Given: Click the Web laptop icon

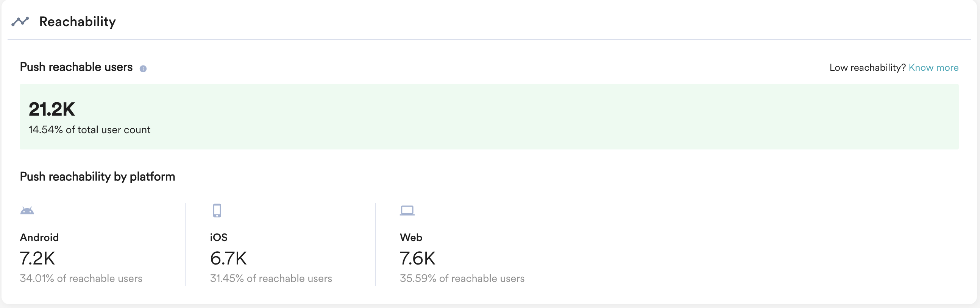Looking at the screenshot, I should click(x=407, y=210).
